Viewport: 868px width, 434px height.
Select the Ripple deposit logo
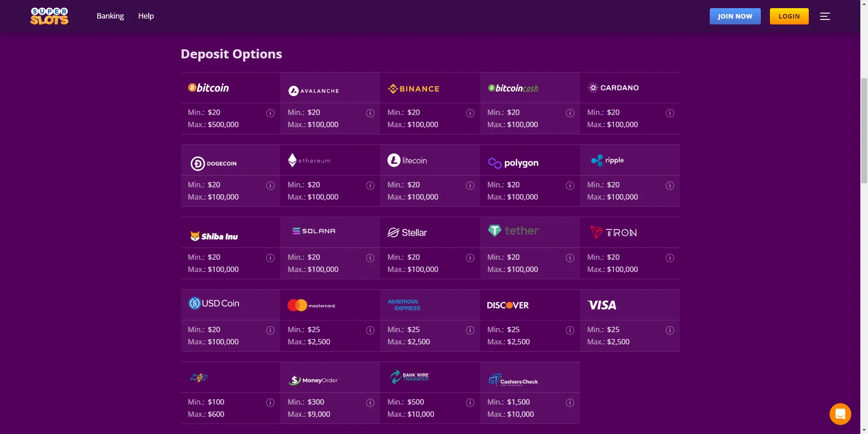point(608,160)
